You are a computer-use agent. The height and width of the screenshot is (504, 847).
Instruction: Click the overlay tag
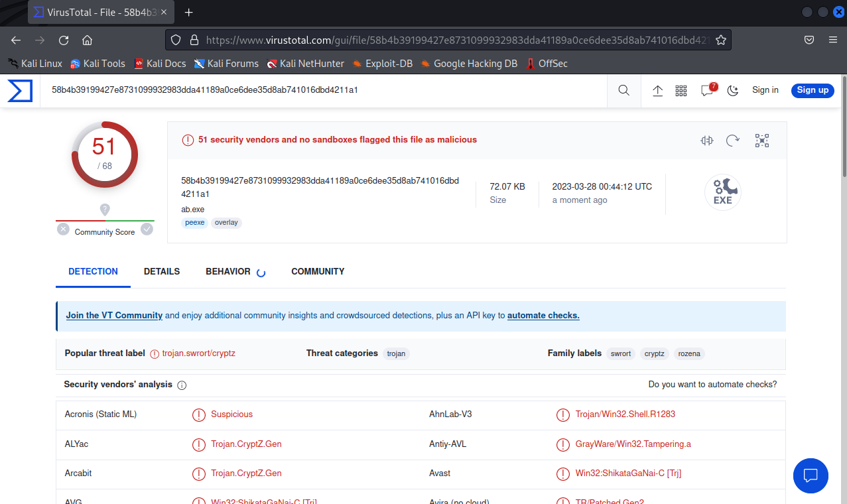click(x=226, y=223)
